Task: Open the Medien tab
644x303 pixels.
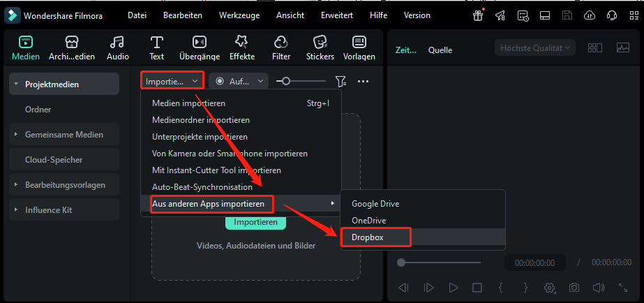Action: tap(26, 47)
